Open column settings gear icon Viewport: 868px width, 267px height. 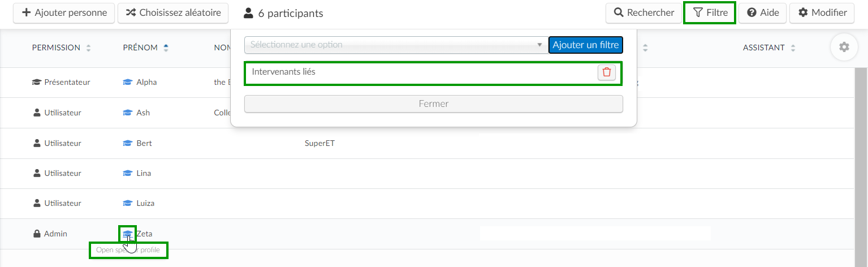(x=844, y=48)
